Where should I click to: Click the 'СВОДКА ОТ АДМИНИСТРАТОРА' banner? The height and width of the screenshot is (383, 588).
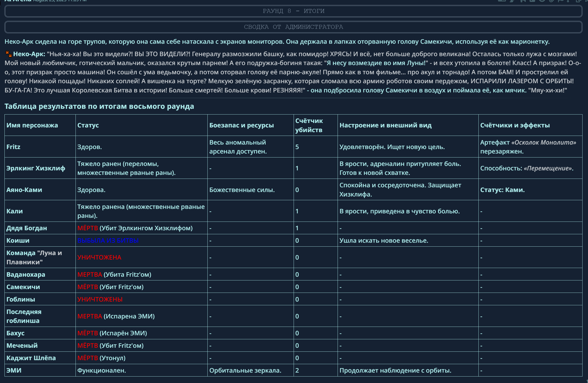pyautogui.click(x=293, y=27)
